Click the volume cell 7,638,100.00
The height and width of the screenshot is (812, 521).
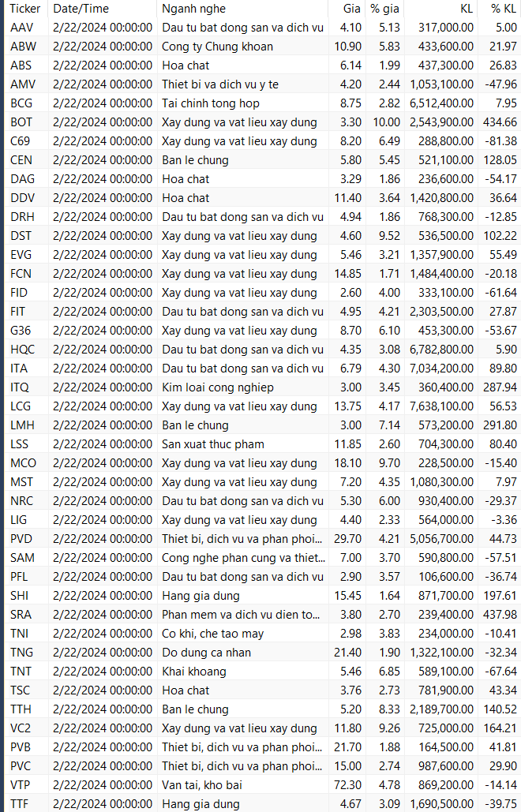pos(441,406)
